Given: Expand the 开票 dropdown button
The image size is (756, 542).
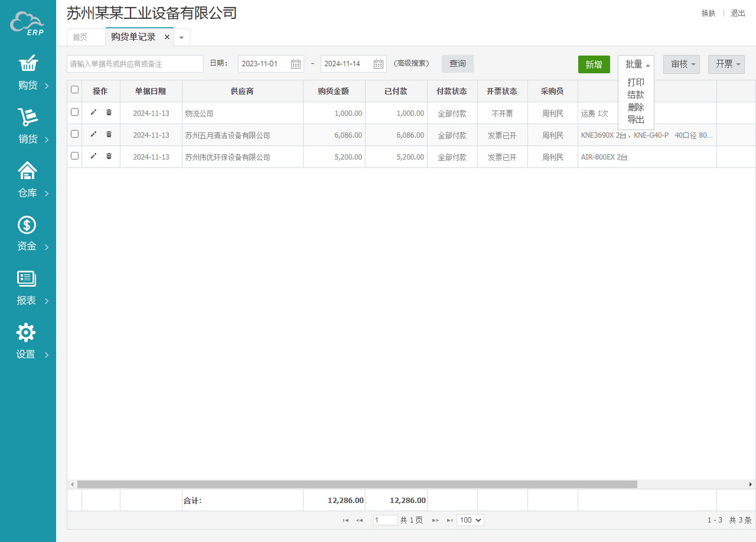Looking at the screenshot, I should pyautogui.click(x=726, y=64).
